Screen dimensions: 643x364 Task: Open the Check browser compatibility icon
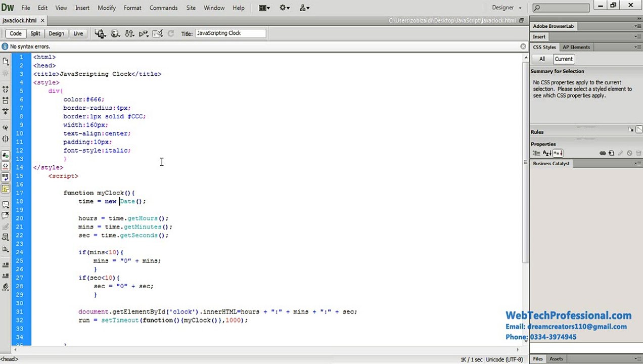158,33
